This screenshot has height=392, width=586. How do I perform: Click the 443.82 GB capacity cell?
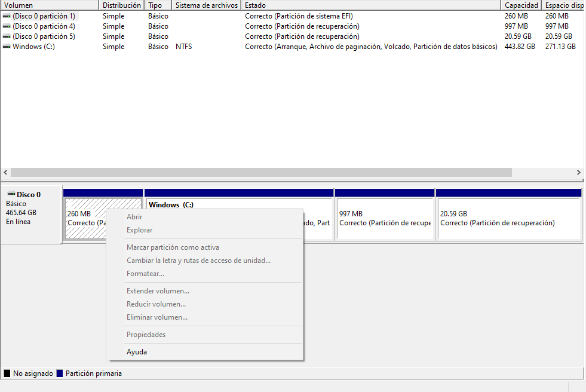click(x=520, y=47)
